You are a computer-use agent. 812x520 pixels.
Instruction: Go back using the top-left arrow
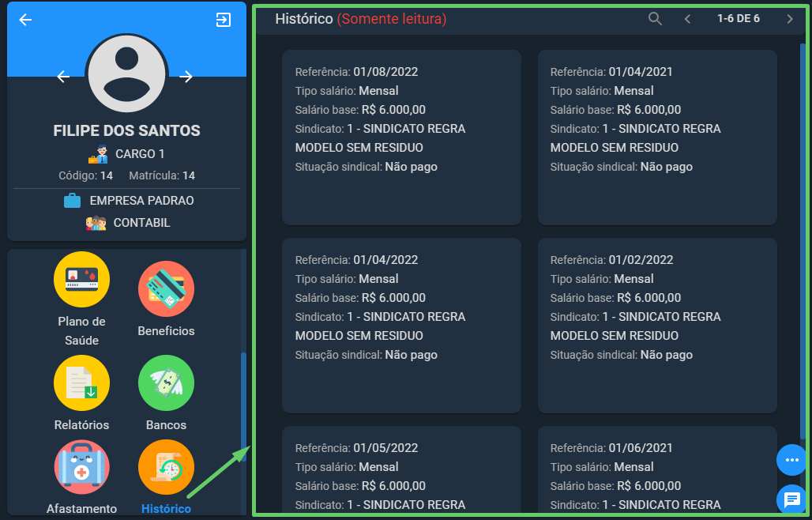pos(25,20)
